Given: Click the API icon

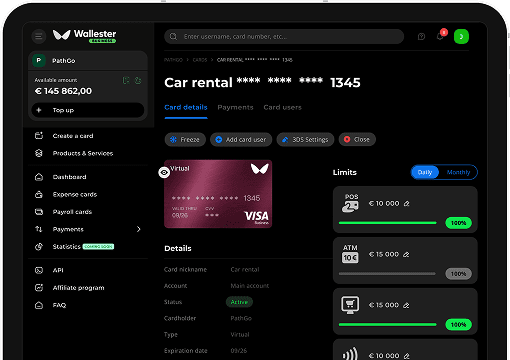Looking at the screenshot, I should coord(39,270).
